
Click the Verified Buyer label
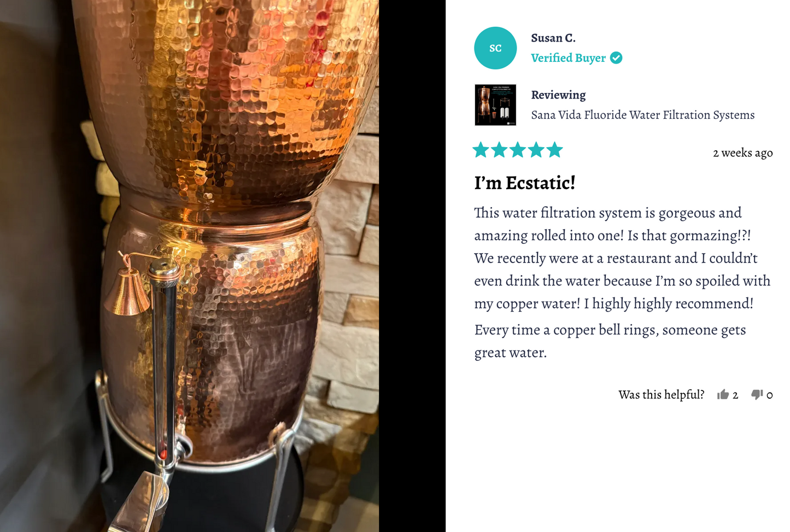(x=569, y=58)
